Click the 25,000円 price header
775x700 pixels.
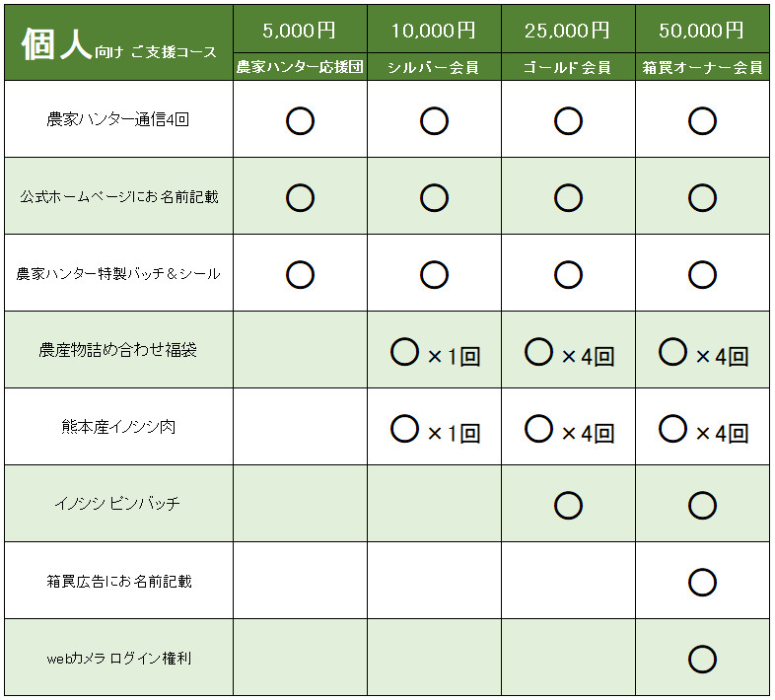568,31
